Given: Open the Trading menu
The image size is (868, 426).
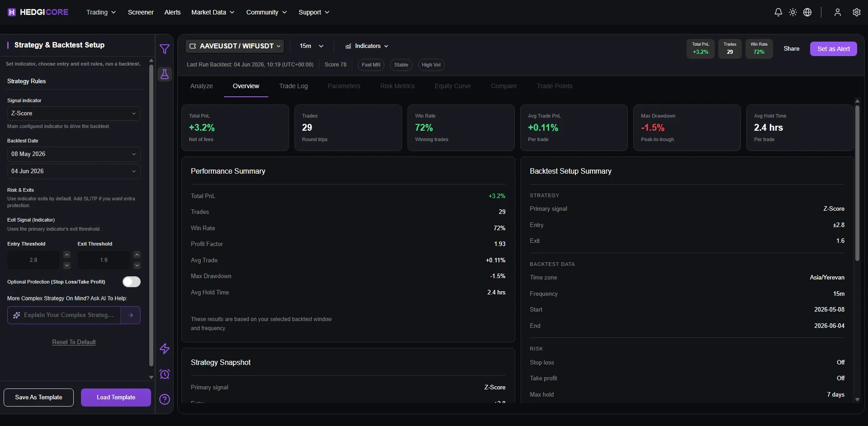Looking at the screenshot, I should click(x=101, y=12).
